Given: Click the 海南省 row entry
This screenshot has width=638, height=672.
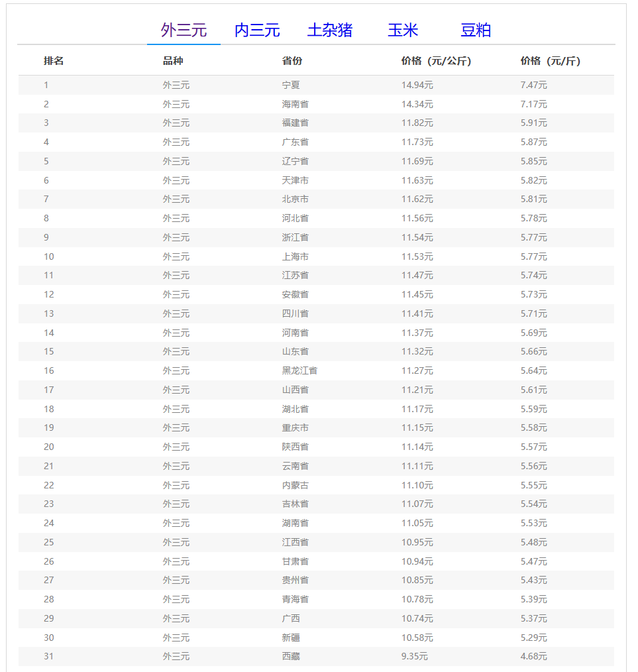Looking at the screenshot, I should pos(295,104).
